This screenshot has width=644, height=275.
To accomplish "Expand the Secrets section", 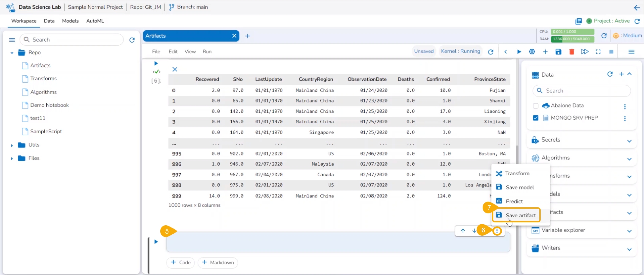I will click(629, 141).
